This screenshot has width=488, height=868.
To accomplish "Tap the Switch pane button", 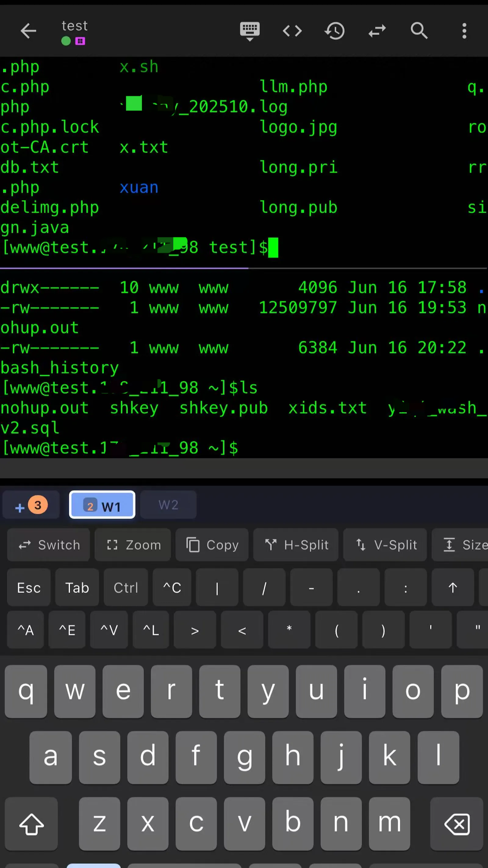I will (x=48, y=545).
